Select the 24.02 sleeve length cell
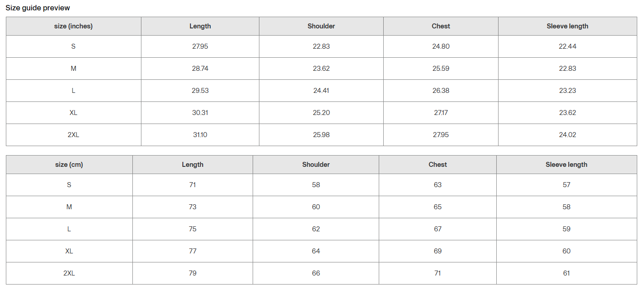644x294 pixels. [x=567, y=135]
